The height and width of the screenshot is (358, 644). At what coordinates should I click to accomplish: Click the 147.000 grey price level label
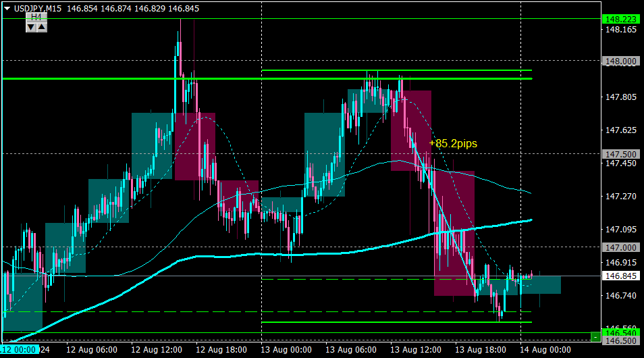pos(620,247)
